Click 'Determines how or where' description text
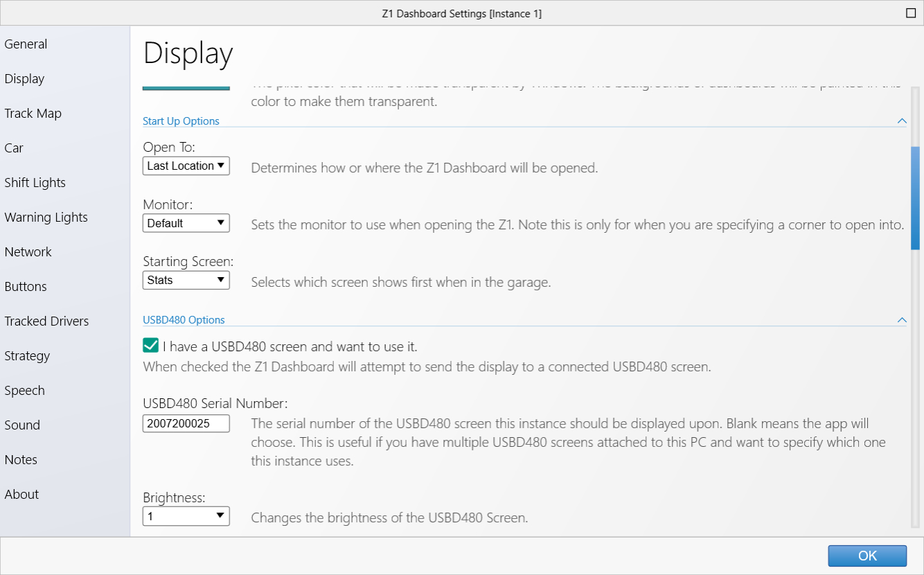924x575 pixels. tap(424, 168)
